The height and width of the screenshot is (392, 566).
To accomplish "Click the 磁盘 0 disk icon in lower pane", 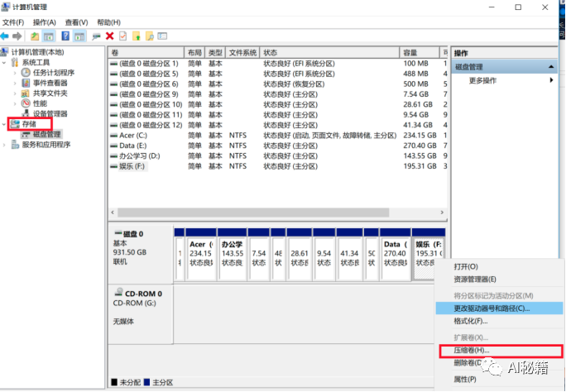I will point(118,233).
